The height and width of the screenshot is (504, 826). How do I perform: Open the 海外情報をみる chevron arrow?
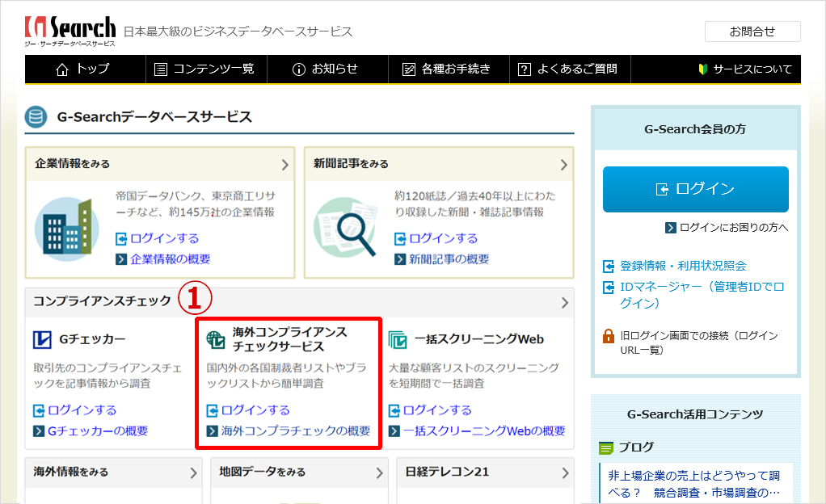pos(193,472)
